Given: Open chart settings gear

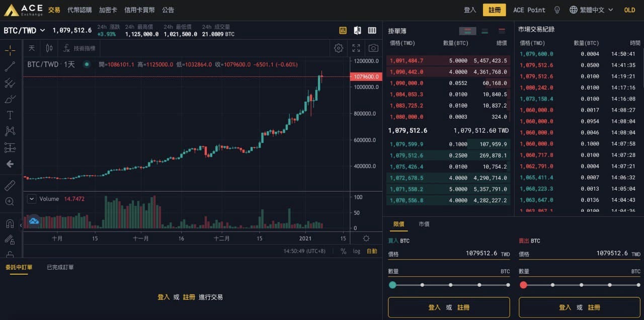Looking at the screenshot, I should (x=339, y=48).
